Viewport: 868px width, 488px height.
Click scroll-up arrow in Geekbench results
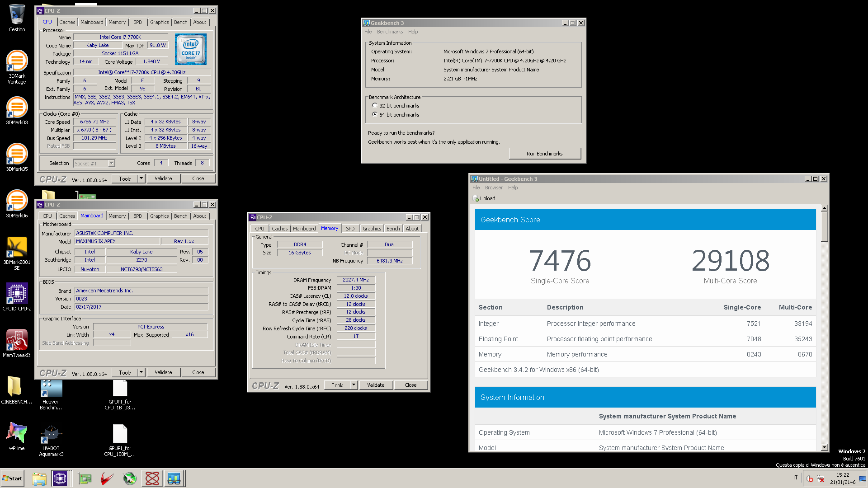(x=825, y=208)
